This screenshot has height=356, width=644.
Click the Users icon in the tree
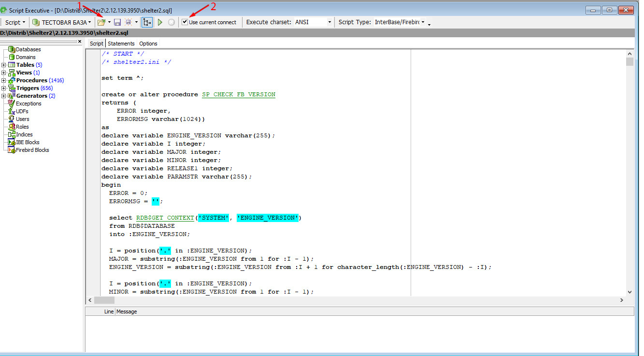(12, 119)
